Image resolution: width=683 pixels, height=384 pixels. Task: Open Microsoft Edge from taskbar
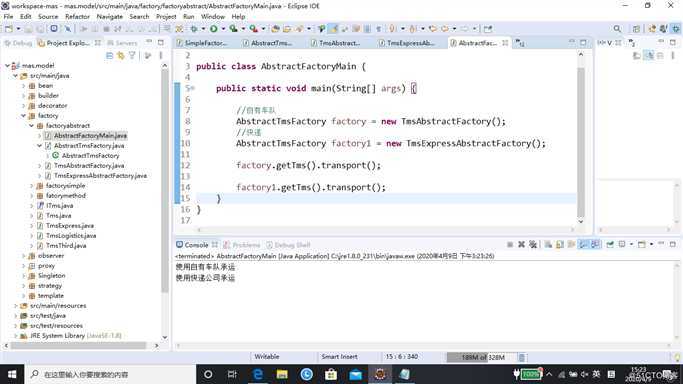coord(258,374)
